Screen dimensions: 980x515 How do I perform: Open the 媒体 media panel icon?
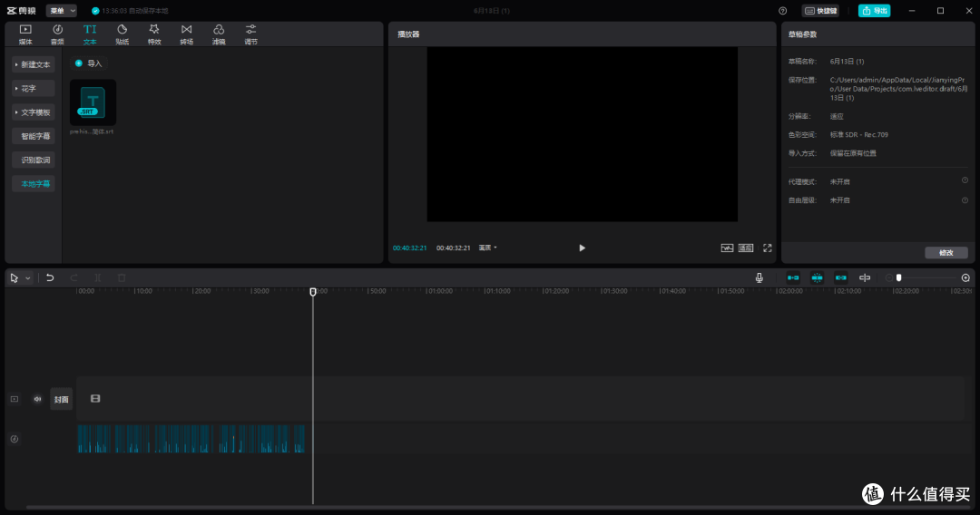click(x=25, y=34)
